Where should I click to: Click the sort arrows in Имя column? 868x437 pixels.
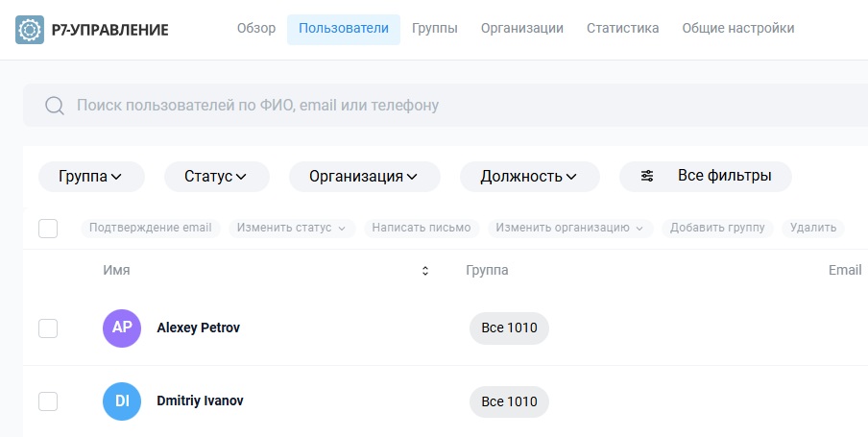tap(425, 271)
